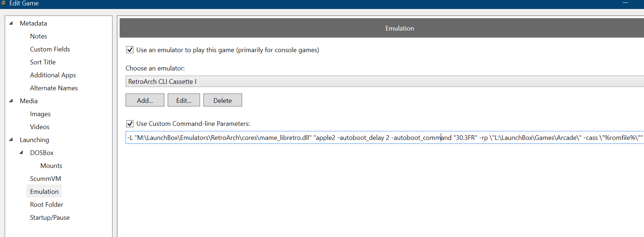The image size is (644, 237).
Task: Toggle Use Custom Command-line Parameters checkbox
Action: [x=130, y=124]
